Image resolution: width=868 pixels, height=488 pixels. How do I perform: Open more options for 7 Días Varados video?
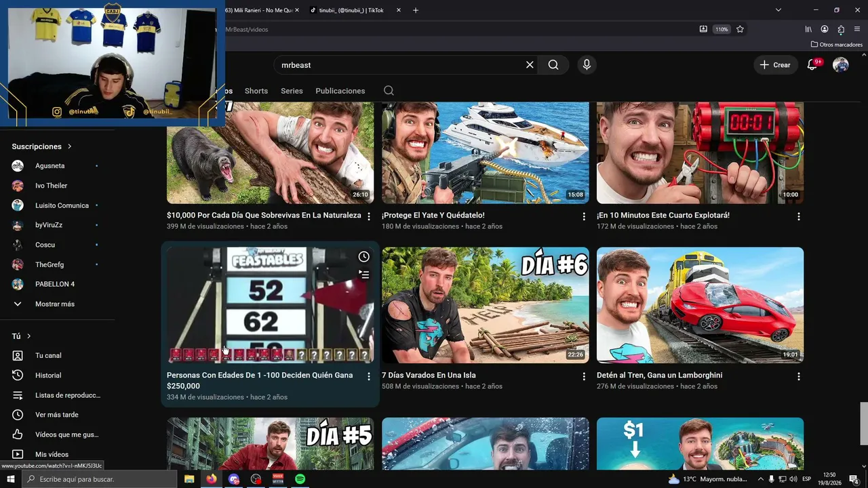coord(584,376)
